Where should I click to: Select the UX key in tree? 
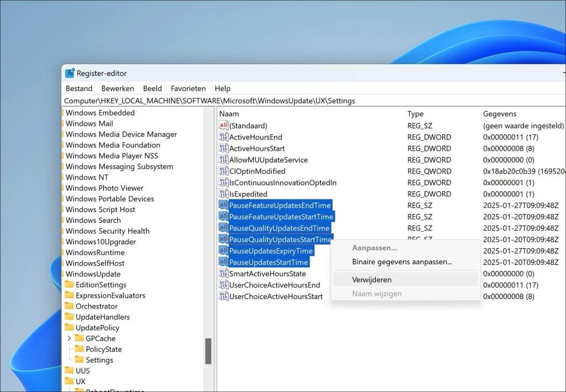81,381
